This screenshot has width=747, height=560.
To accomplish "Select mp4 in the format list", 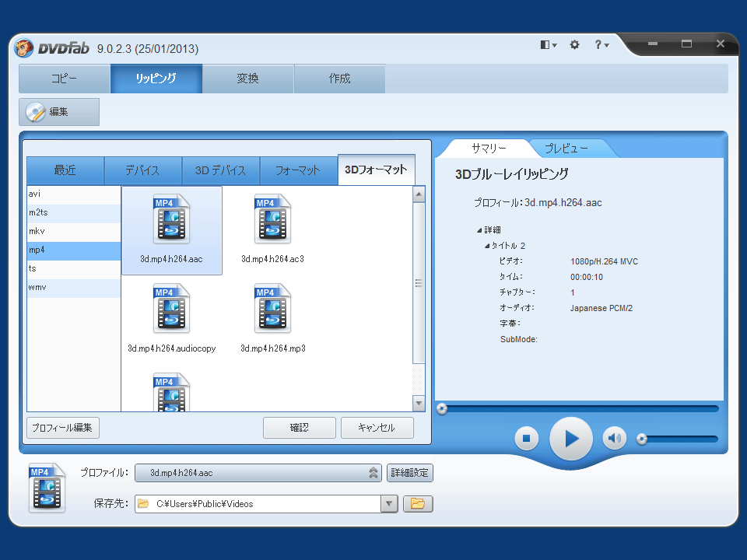I will 74,250.
